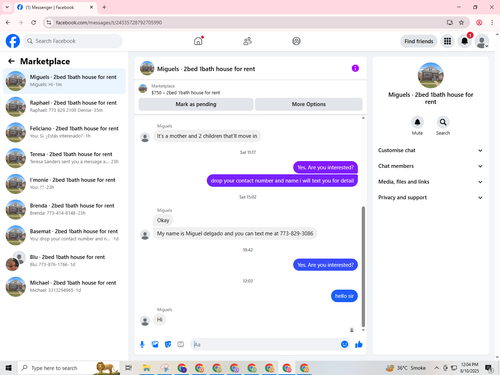This screenshot has width=500, height=375.
Task: Open the account profile avatar menu
Action: point(482,41)
